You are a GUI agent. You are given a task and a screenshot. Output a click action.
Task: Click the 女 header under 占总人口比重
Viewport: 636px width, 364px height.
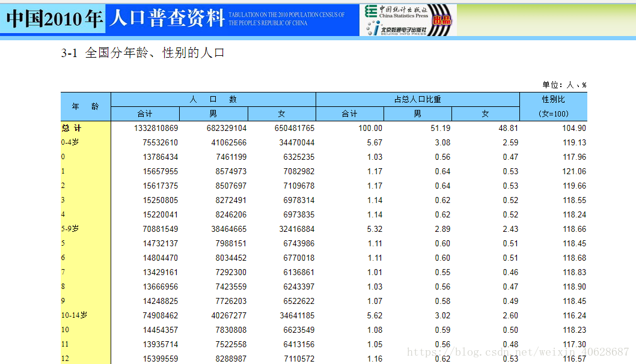(486, 114)
